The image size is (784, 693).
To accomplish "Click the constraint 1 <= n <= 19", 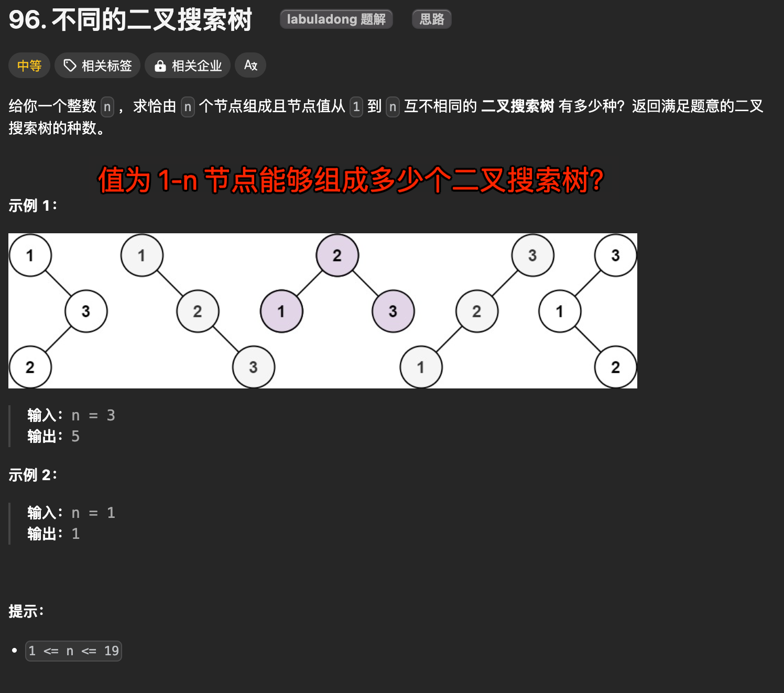I will (73, 651).
